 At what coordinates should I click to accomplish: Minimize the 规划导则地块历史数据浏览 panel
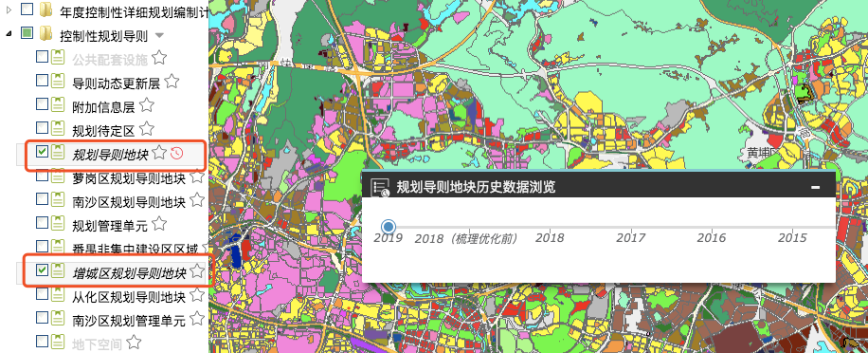click(x=815, y=187)
